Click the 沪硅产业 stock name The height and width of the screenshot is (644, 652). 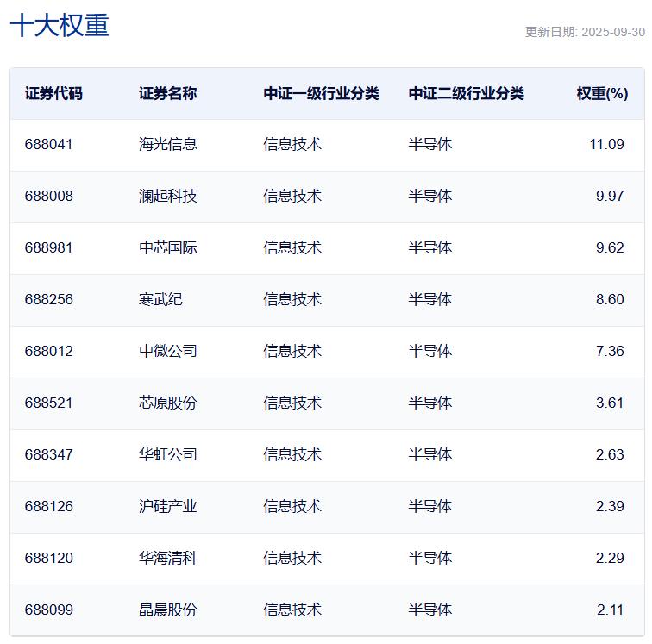pos(167,506)
